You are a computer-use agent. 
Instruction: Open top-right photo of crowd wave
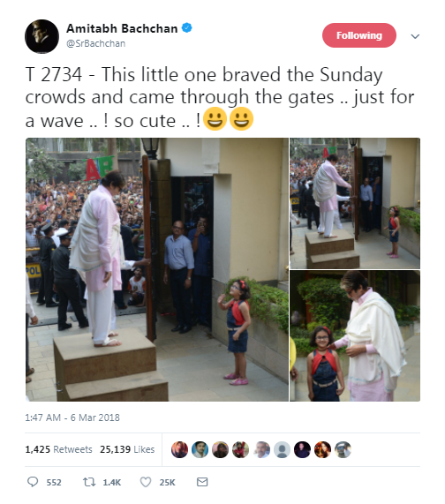coord(355,204)
